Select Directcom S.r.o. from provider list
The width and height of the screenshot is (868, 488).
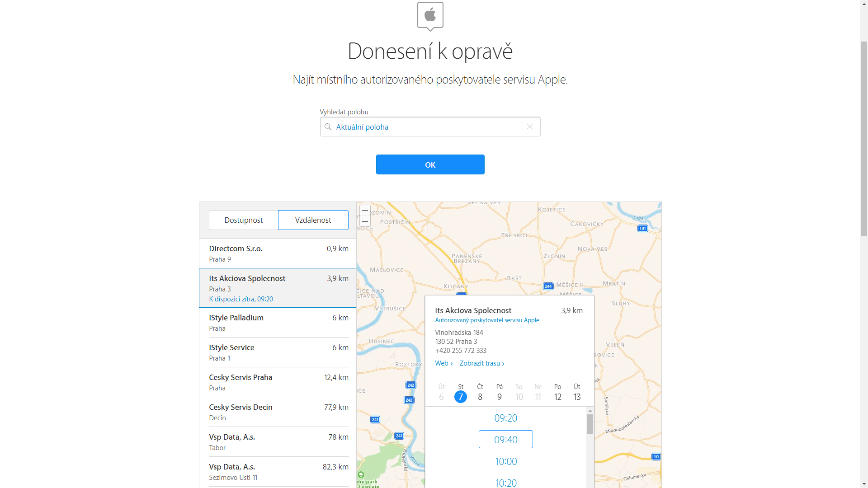278,253
